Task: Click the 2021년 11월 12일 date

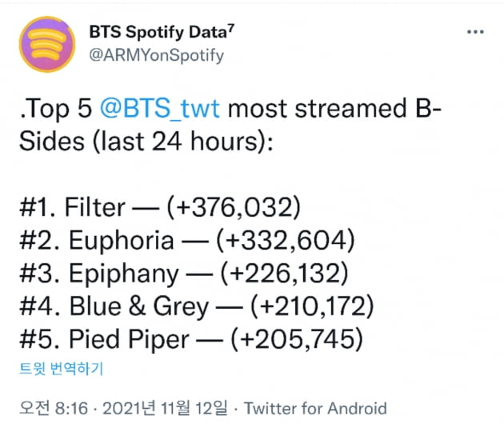Action: coord(165,408)
